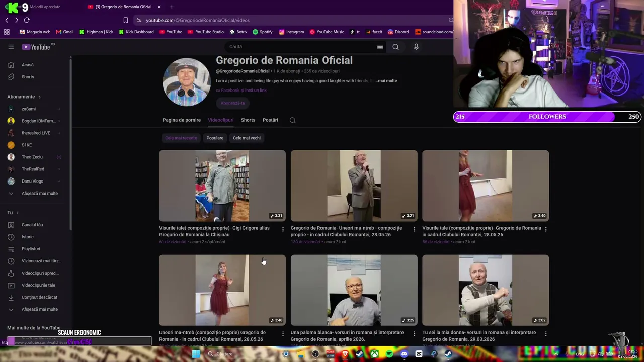Open a new browser tab
644x362 pixels.
pyautogui.click(x=172, y=7)
